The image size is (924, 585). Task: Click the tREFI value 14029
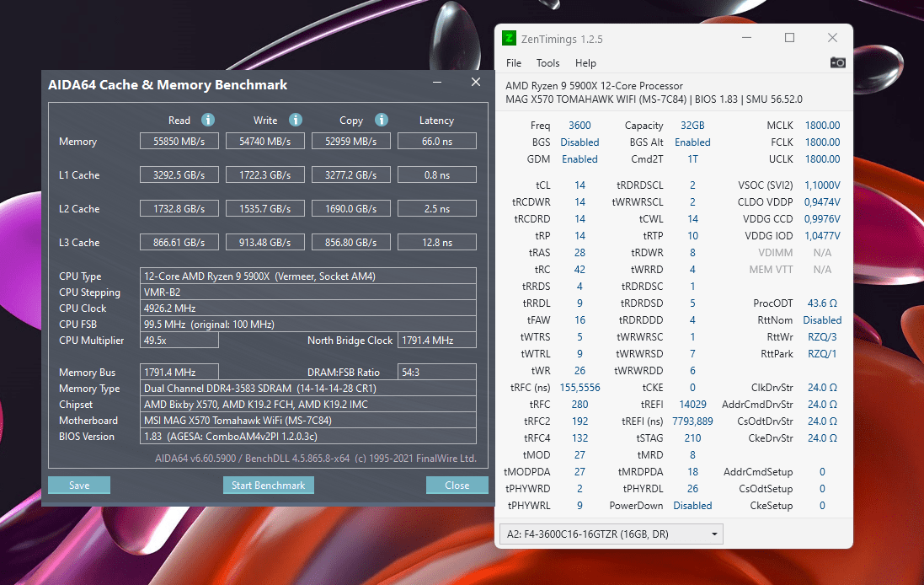click(x=692, y=405)
